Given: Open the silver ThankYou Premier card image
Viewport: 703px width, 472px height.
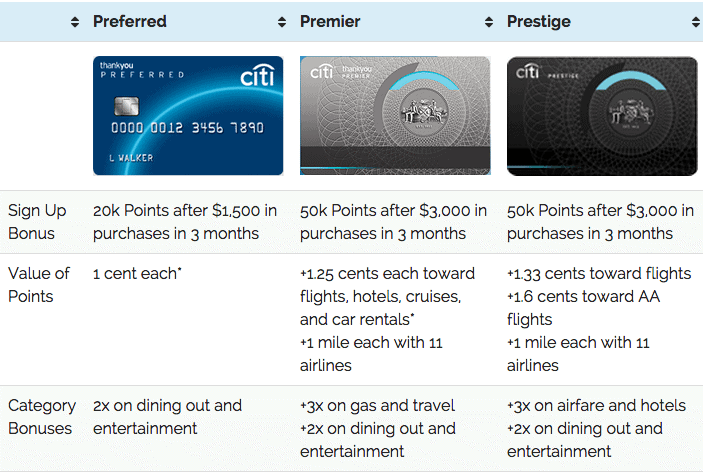Looking at the screenshot, I should pos(395,116).
